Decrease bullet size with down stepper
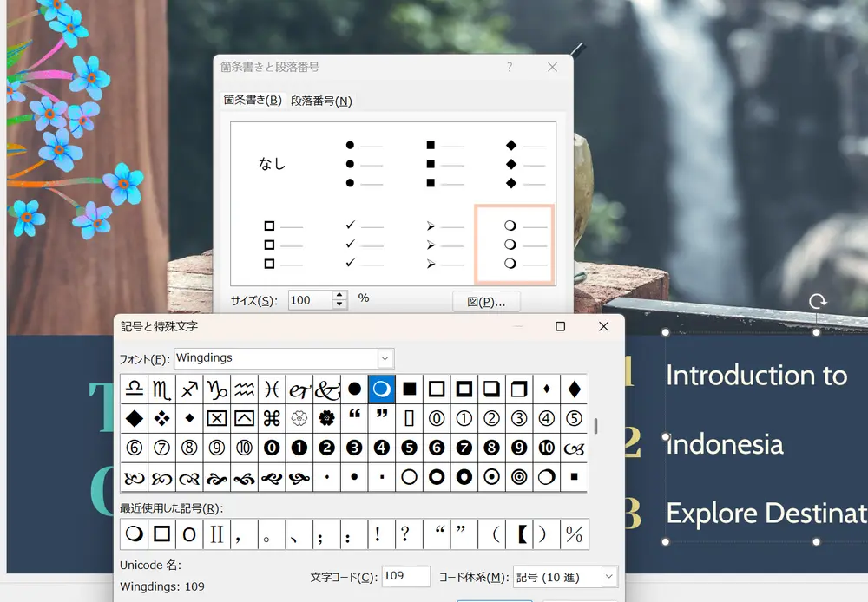 (x=340, y=304)
